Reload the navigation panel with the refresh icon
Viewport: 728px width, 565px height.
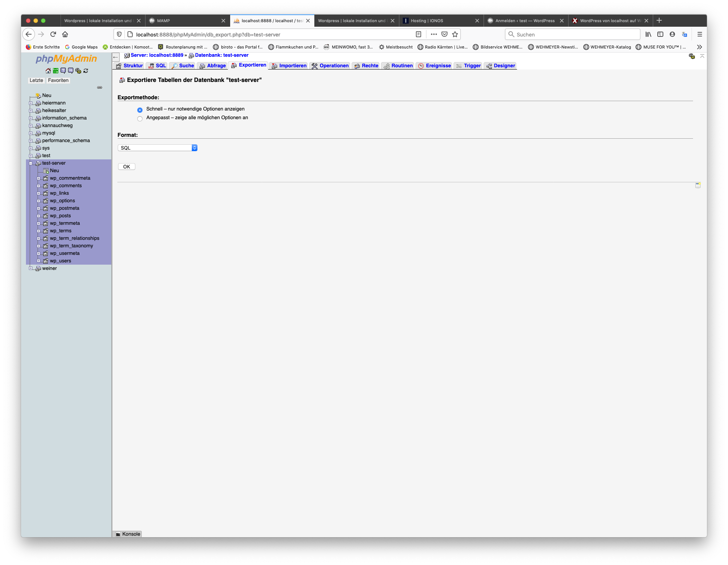pos(86,71)
